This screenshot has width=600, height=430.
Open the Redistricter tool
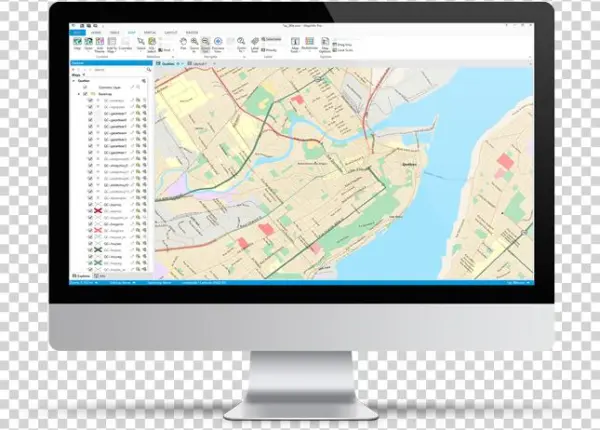[x=310, y=43]
